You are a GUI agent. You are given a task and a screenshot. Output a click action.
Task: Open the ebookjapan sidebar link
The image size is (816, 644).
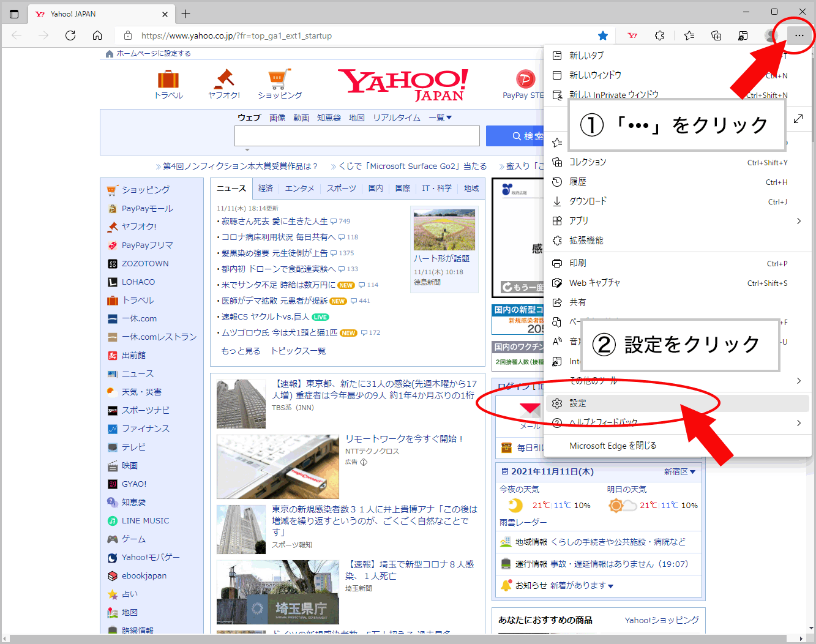[x=144, y=576]
